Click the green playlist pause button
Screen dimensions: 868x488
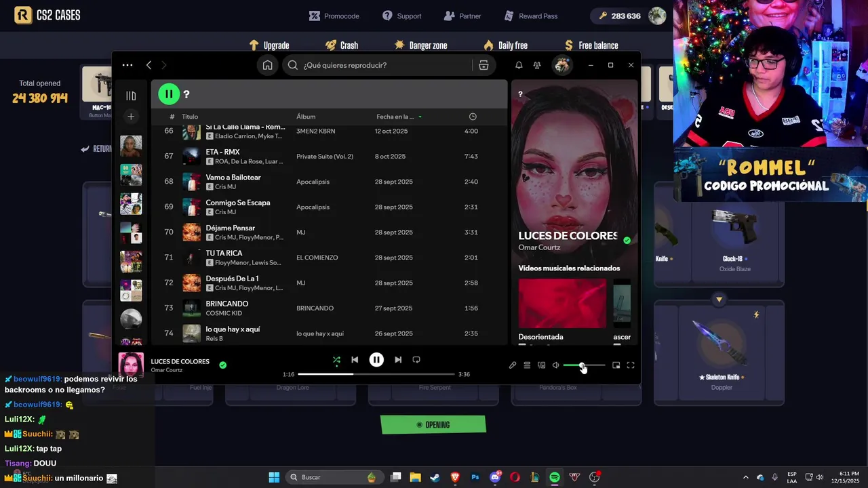(169, 94)
